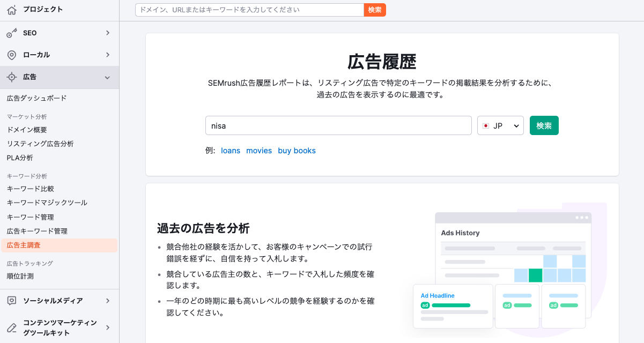Open リスティング広告分析
Viewport: 644px width, 343px height.
tap(40, 144)
